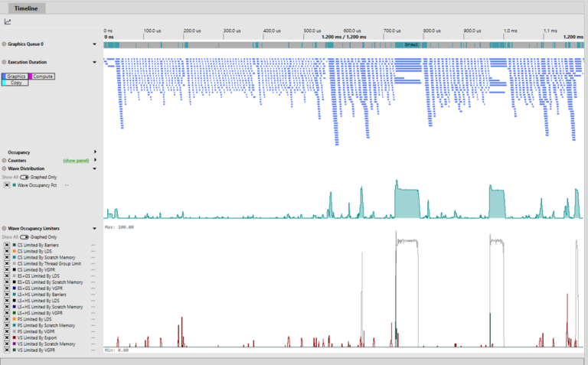The height and width of the screenshot is (365, 588).
Task: Click the purple swatch for VS Limited By Scratch Memory
Action: click(x=15, y=344)
